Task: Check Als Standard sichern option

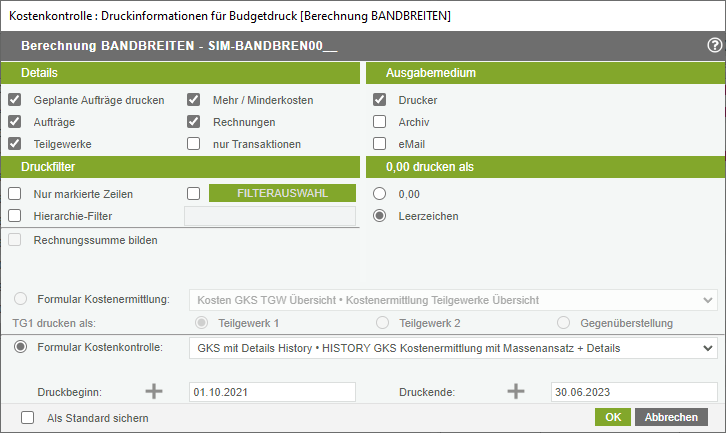Action: 27,417
